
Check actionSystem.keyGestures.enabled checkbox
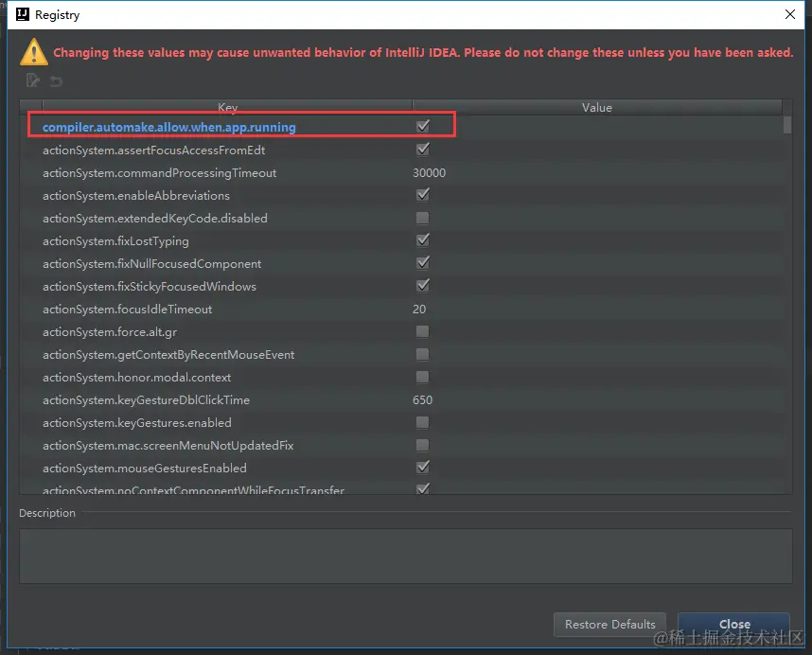pos(423,422)
